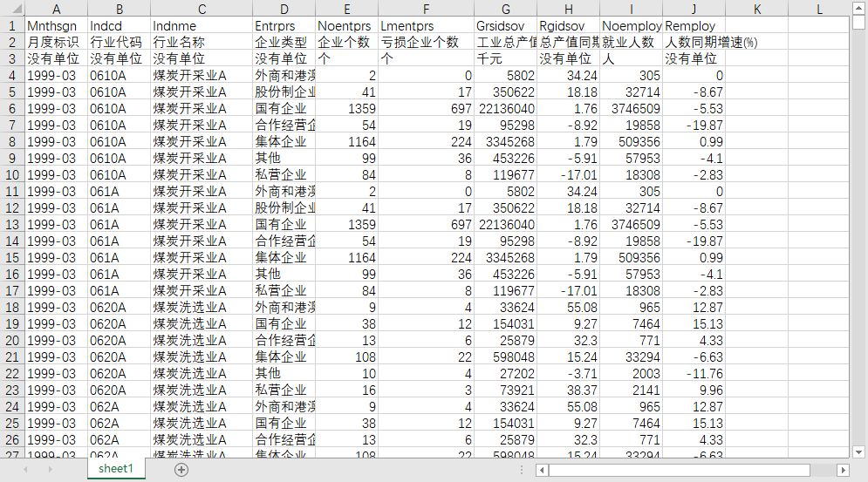Screen dimensions: 868x482
Task: Click cell containing Noentprs
Action: (x=346, y=25)
